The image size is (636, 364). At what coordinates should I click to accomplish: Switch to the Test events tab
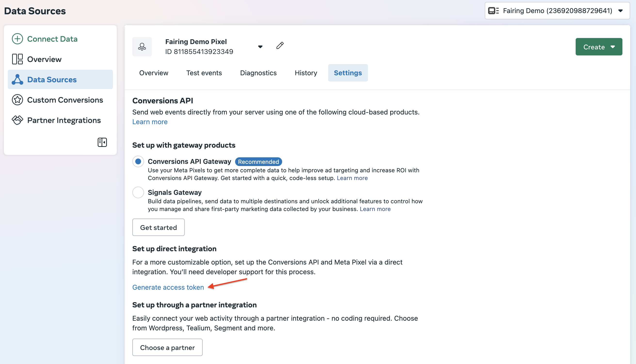204,73
